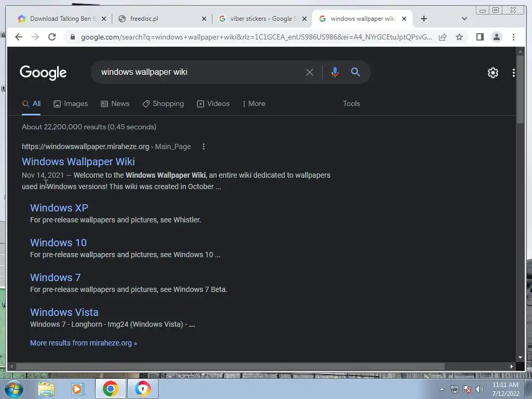Open the Windows 10 sublink
Screen dimensions: 532x399
click(x=58, y=243)
